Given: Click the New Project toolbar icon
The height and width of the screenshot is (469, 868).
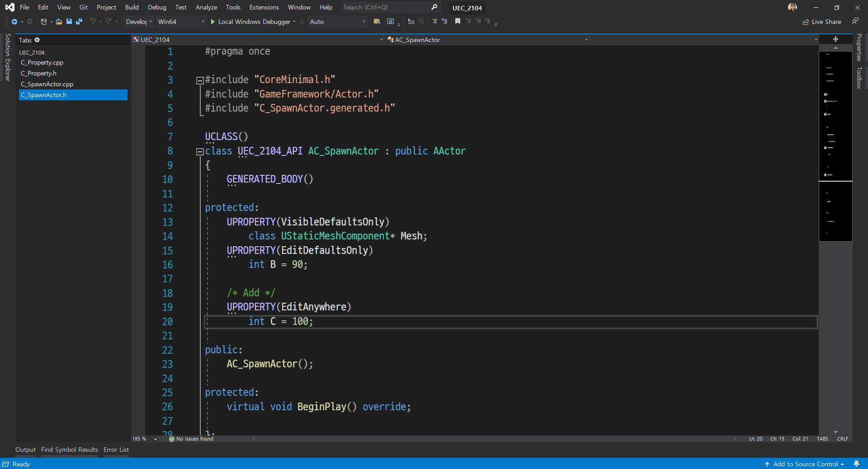Looking at the screenshot, I should [x=44, y=22].
